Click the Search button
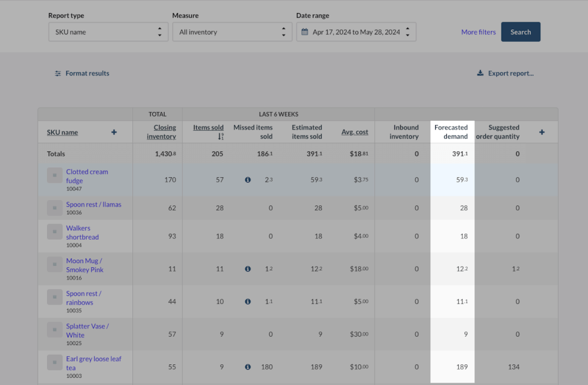588x385 pixels. pyautogui.click(x=520, y=32)
